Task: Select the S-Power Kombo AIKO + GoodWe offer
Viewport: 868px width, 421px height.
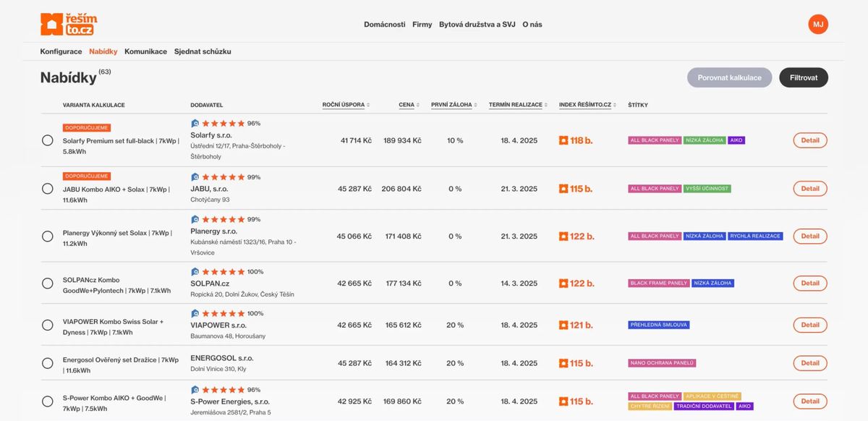Action: (x=47, y=401)
